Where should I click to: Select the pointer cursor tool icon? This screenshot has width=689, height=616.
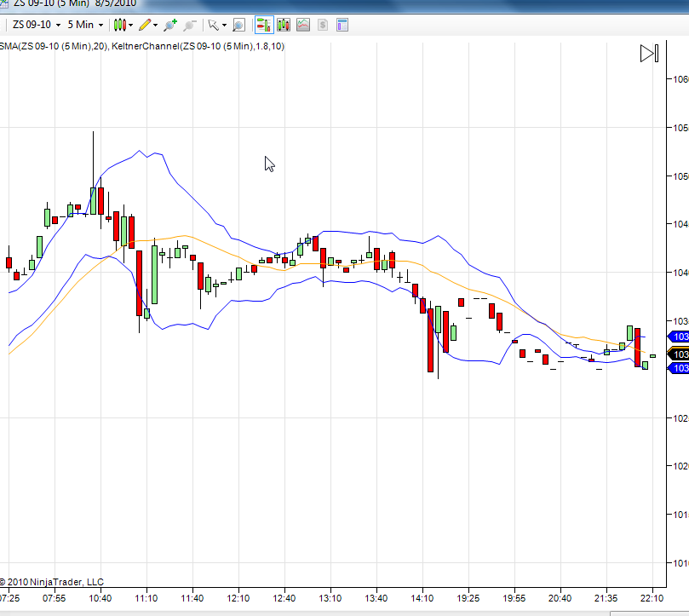[x=213, y=25]
